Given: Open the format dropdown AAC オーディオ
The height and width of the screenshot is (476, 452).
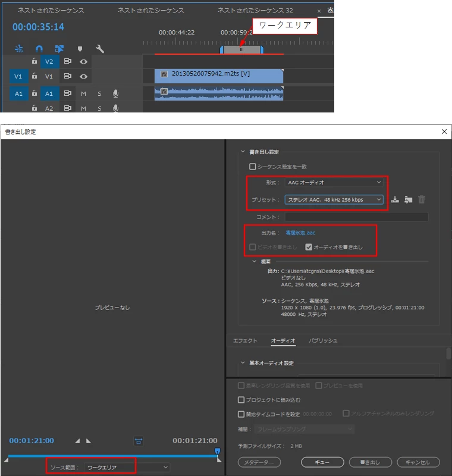Looking at the screenshot, I should [x=334, y=183].
